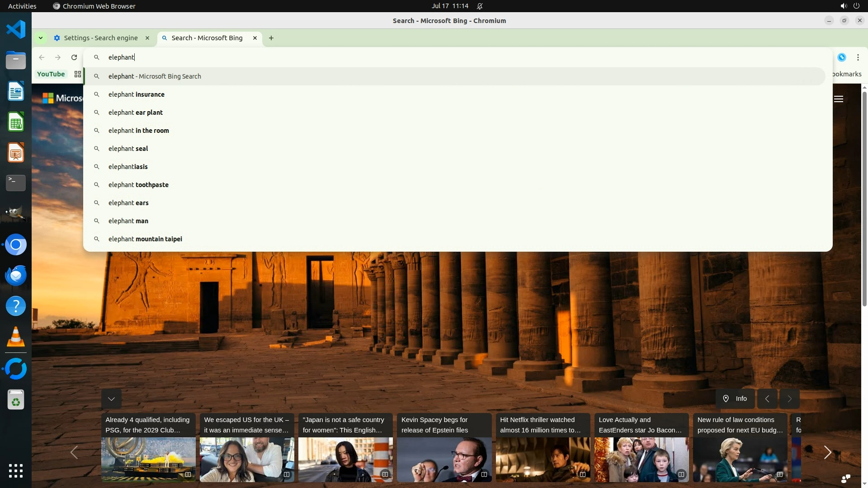Collapse the news feed chevron

pos(111,399)
